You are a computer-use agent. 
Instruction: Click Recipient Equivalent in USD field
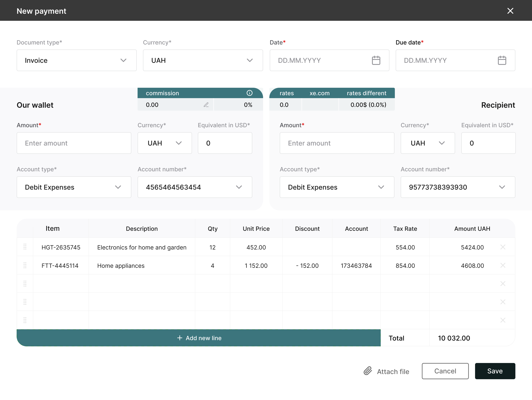(x=488, y=143)
